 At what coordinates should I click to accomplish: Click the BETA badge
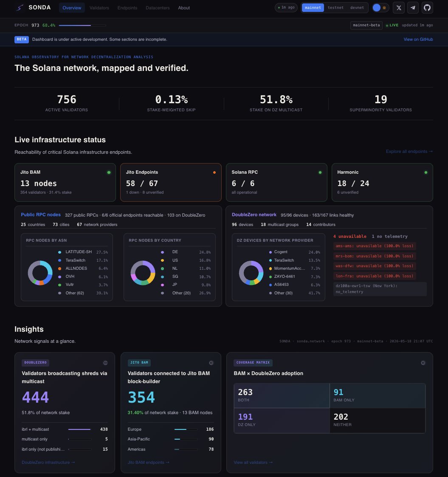22,39
